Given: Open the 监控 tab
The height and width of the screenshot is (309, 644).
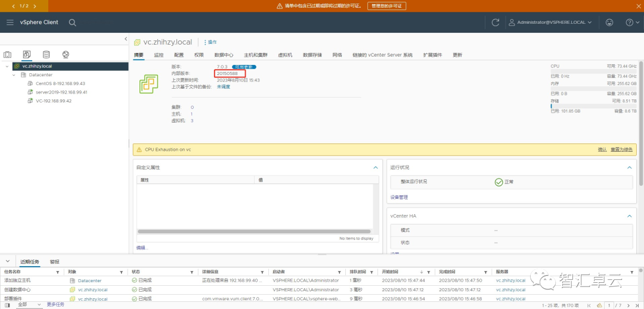Looking at the screenshot, I should click(x=159, y=55).
